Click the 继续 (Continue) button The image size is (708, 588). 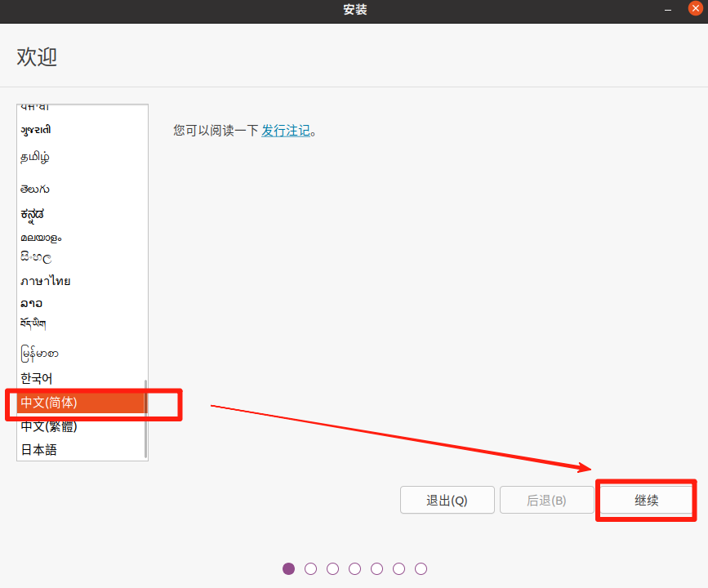click(x=646, y=500)
